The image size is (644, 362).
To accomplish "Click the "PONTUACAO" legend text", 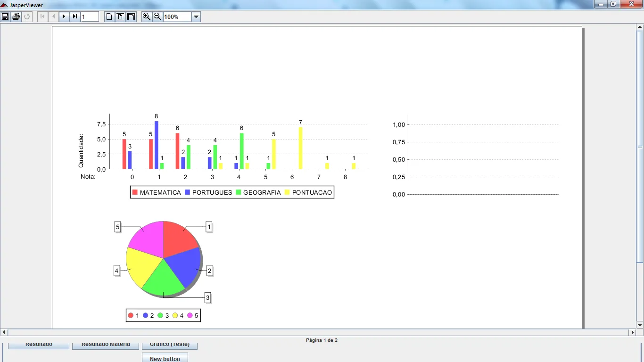I will (312, 192).
